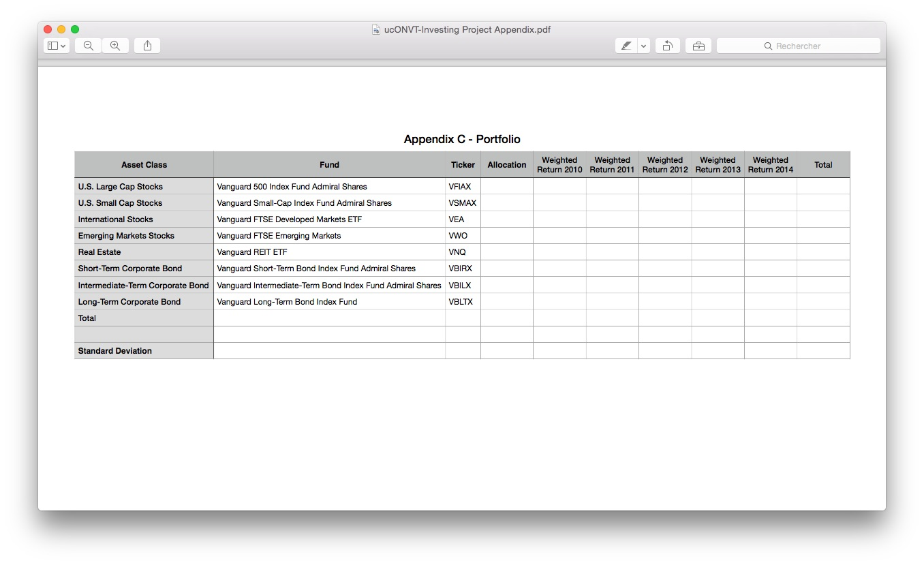Viewport: 924px width, 565px height.
Task: Rotate the page left with rotate icon
Action: pyautogui.click(x=666, y=45)
